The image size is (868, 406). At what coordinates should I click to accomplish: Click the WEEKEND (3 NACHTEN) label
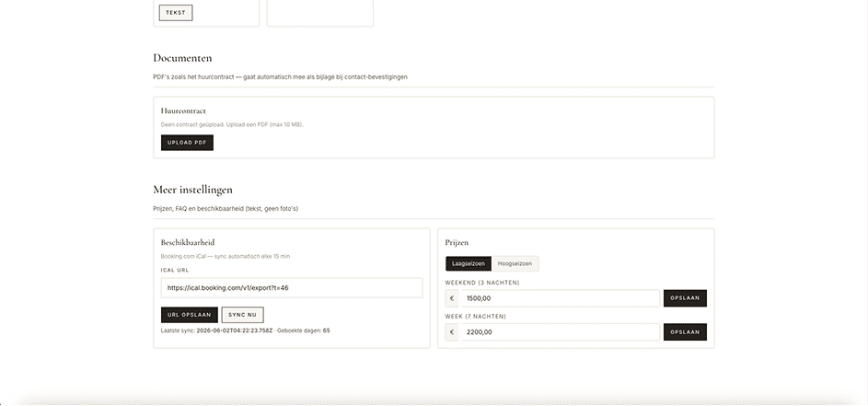[x=482, y=283]
